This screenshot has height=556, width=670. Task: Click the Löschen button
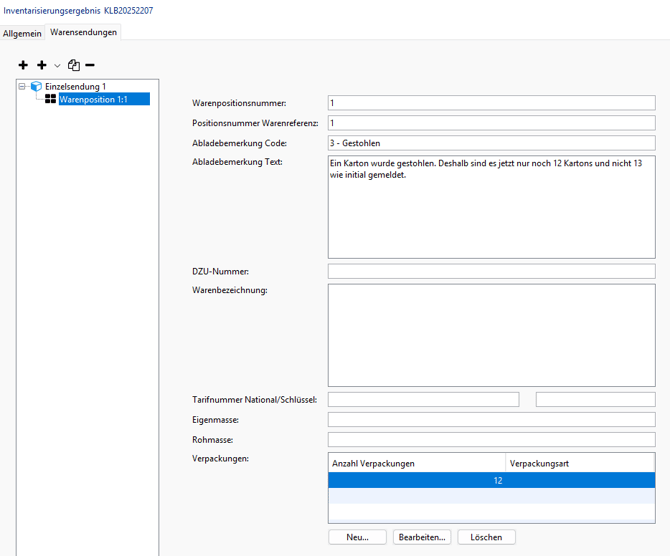click(486, 537)
